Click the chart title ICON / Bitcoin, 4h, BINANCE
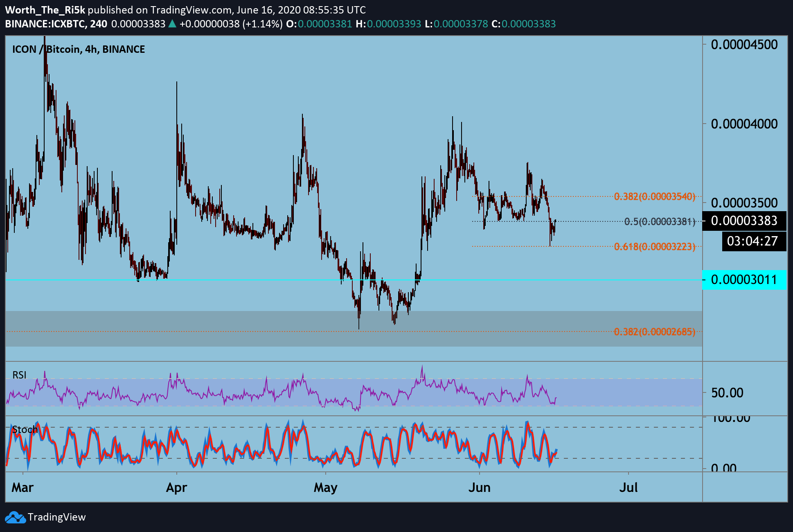 (x=79, y=50)
